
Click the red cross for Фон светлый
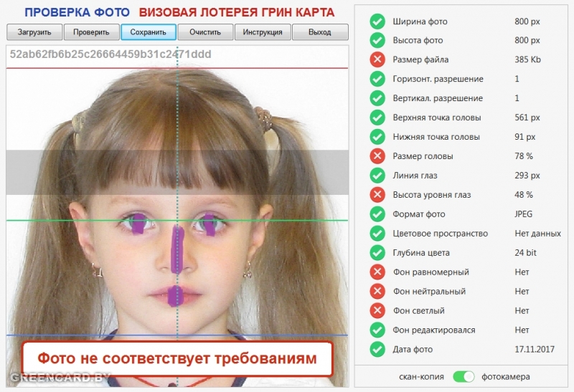377,311
